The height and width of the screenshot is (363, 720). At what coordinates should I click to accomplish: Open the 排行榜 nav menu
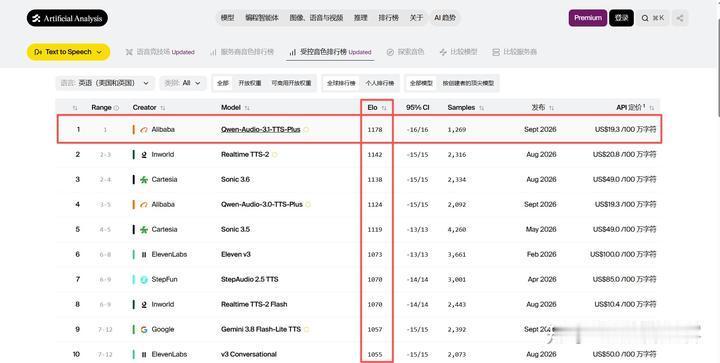click(388, 18)
